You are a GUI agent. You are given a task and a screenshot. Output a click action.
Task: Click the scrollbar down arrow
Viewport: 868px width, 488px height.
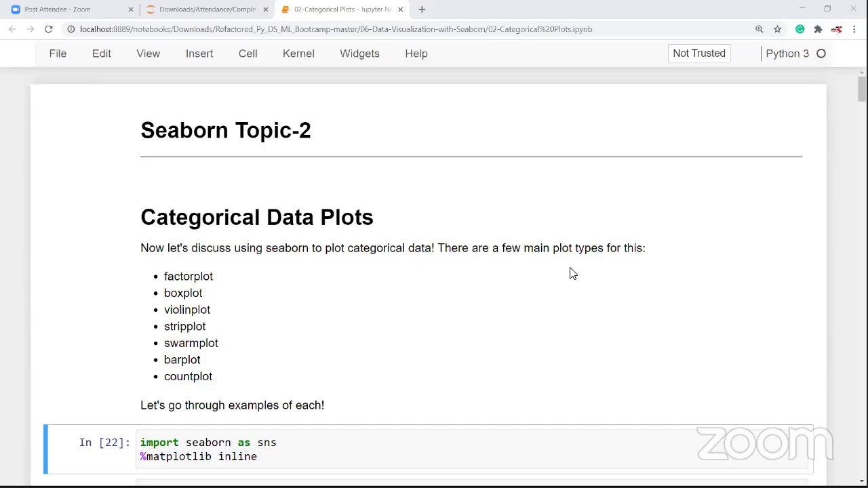click(862, 480)
